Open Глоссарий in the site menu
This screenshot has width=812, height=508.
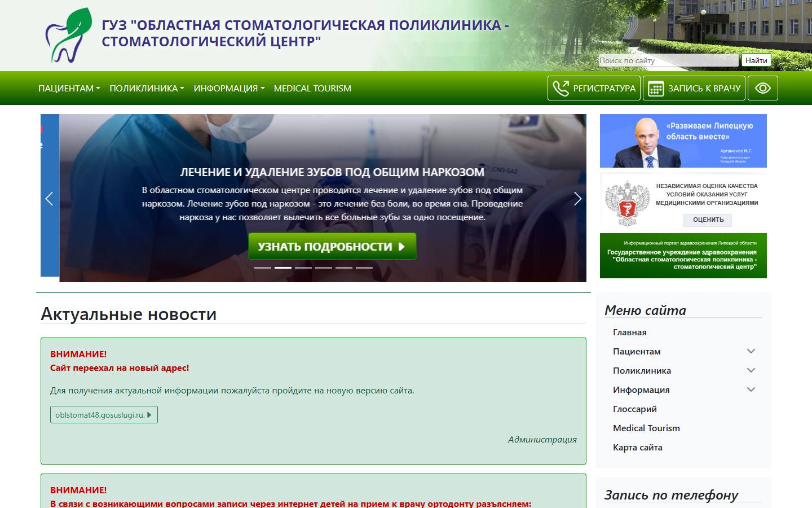pyautogui.click(x=635, y=409)
